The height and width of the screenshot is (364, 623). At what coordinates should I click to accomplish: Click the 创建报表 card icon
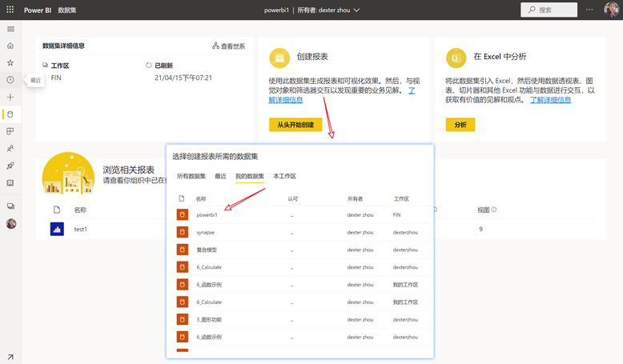(x=279, y=58)
